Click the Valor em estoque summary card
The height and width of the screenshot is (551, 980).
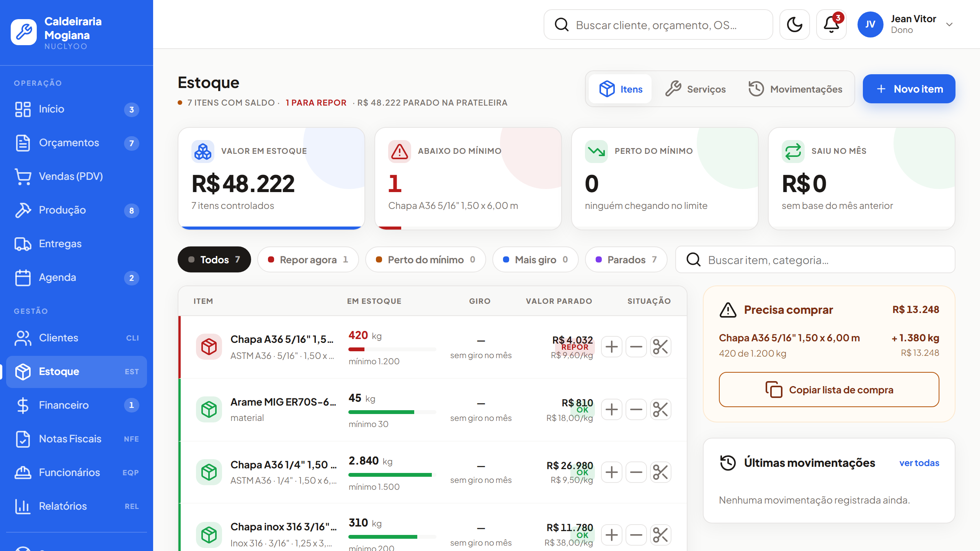(x=271, y=178)
